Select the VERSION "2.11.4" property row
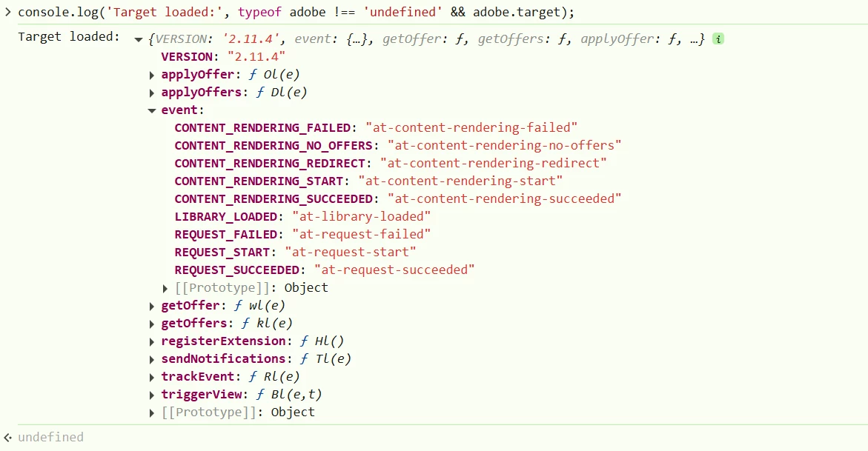The width and height of the screenshot is (868, 451). (x=223, y=56)
